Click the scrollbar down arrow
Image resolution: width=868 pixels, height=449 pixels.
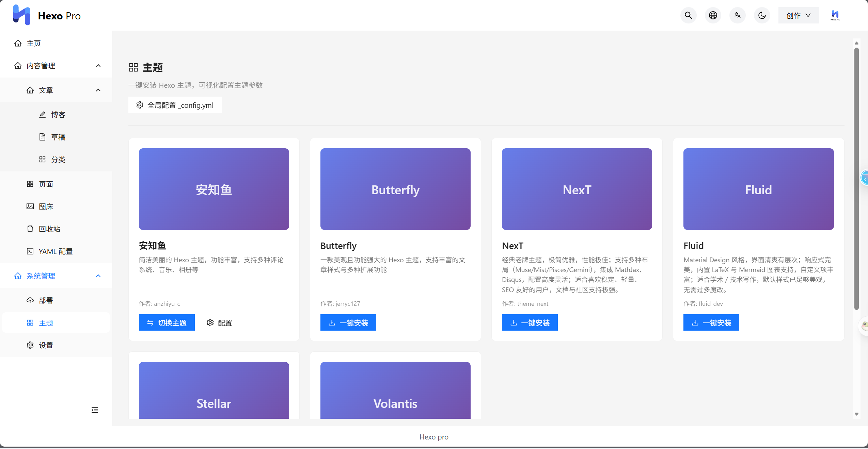tap(856, 414)
